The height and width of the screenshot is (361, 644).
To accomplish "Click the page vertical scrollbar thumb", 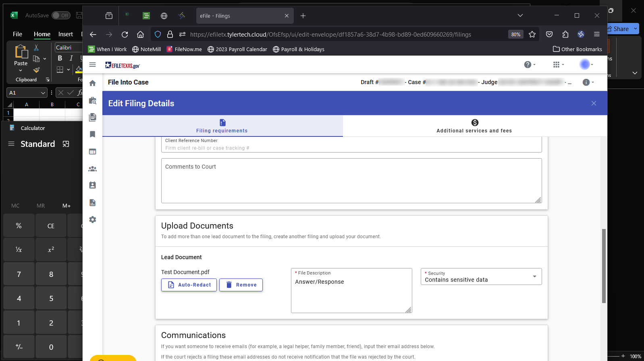I will point(604,266).
